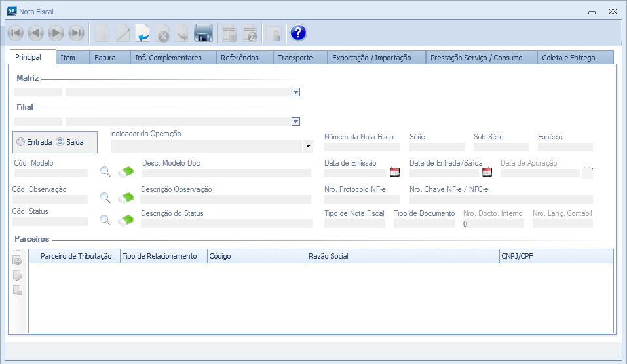Expand the Matriz dropdown
Screen dimensions: 627x364
pyautogui.click(x=295, y=92)
